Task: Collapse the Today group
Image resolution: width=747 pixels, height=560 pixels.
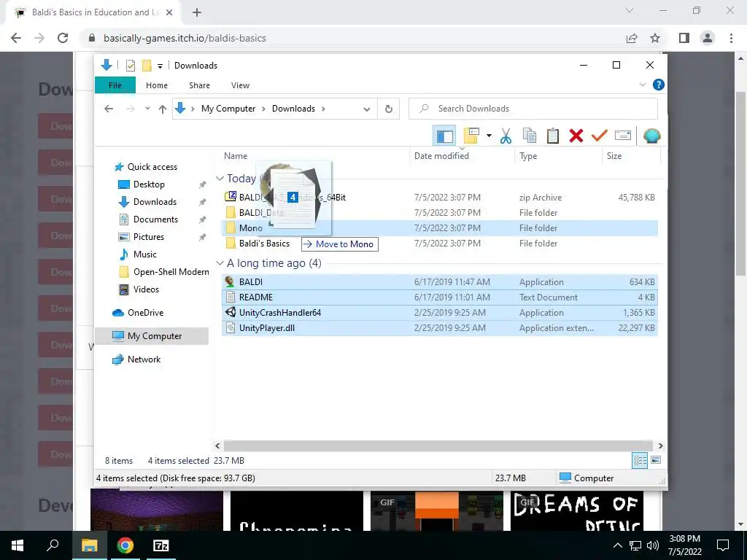Action: point(220,178)
